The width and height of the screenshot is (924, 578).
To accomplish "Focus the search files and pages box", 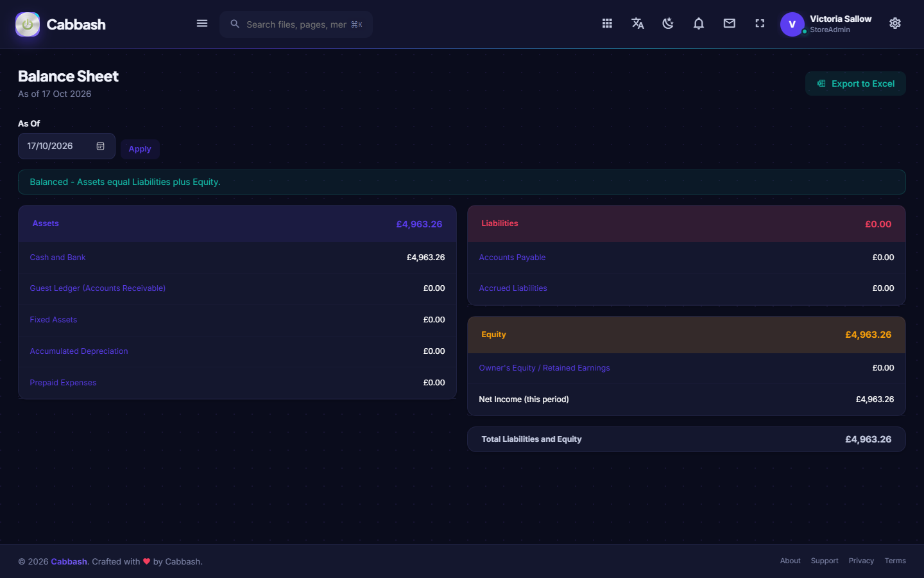I will pyautogui.click(x=296, y=24).
